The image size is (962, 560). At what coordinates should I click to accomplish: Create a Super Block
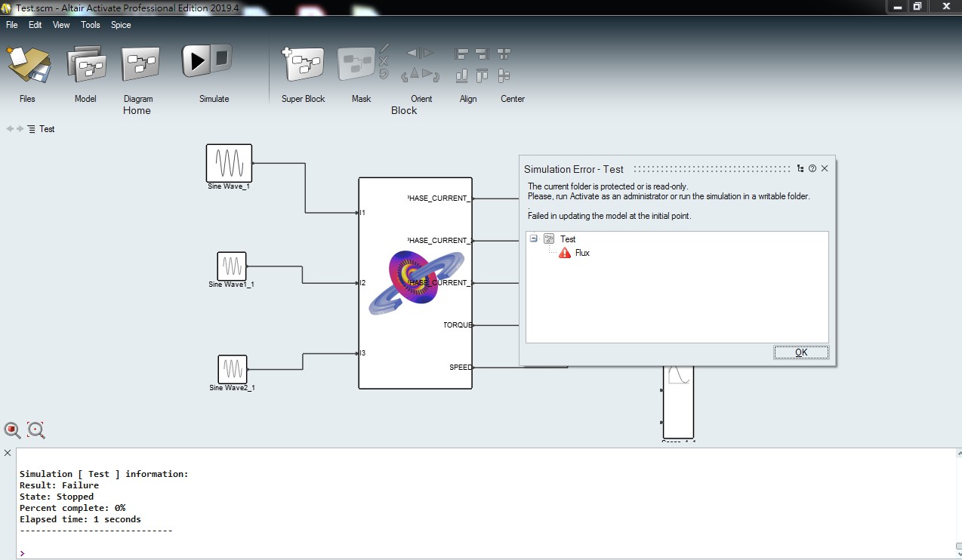pyautogui.click(x=304, y=65)
